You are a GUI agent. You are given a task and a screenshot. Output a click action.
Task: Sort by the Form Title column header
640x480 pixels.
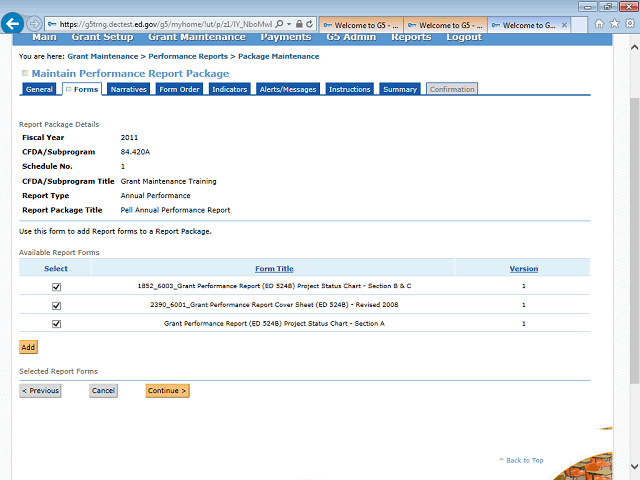click(274, 269)
